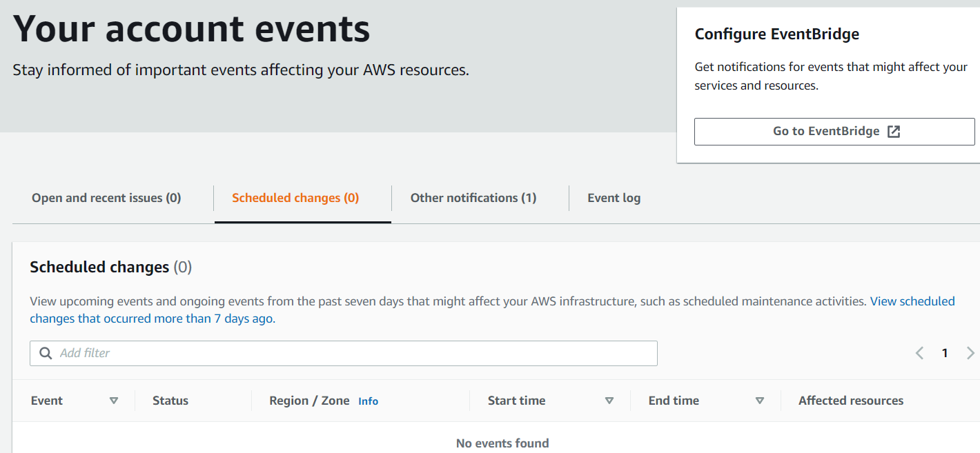The height and width of the screenshot is (453, 980).
Task: Sort by Event using its triangle arrow
Action: point(114,401)
